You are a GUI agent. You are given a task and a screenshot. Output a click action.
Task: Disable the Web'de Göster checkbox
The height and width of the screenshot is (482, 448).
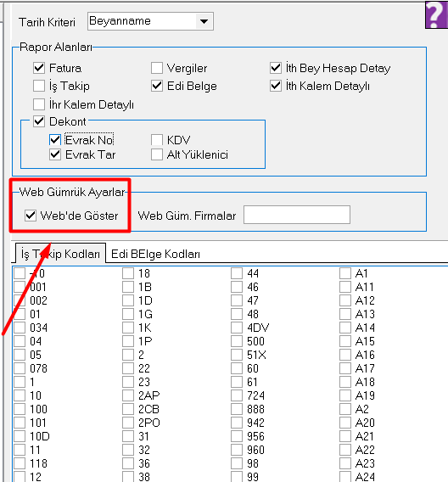coord(31,216)
